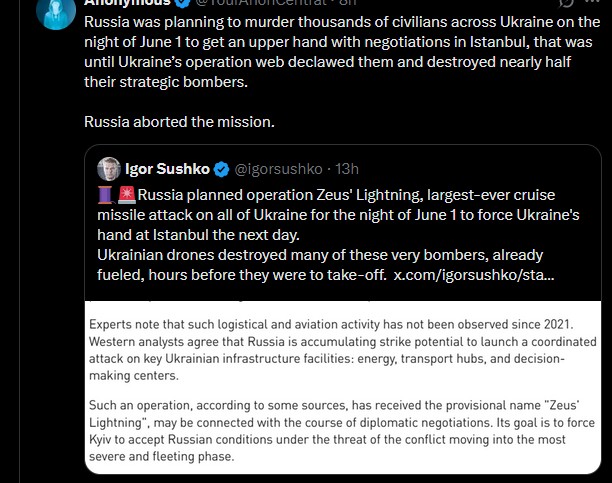Open the quoted article screenshot image
612x483 pixels.
pos(343,387)
